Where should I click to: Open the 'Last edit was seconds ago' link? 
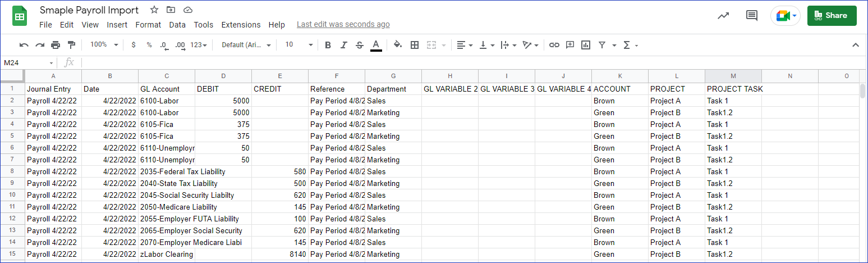point(343,25)
